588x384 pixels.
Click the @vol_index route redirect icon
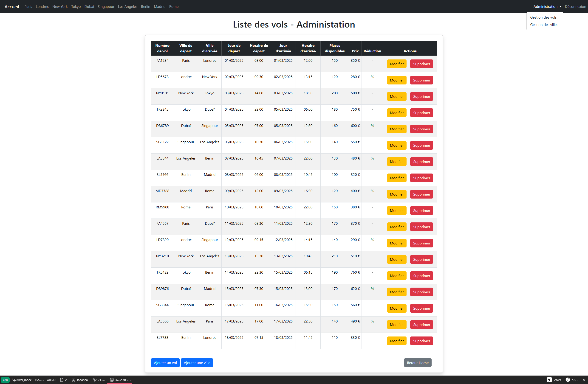pyautogui.click(x=14, y=380)
